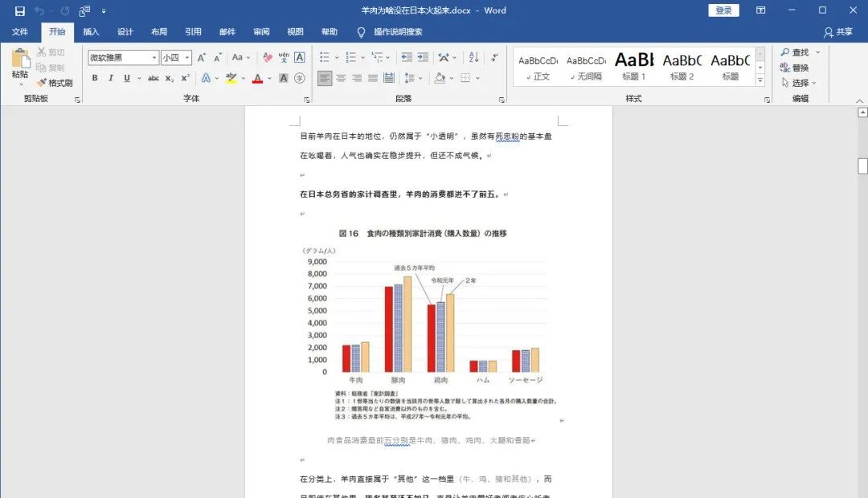Viewport: 868px width, 498px height.
Task: Show or hide paragraph marks
Action: click(494, 58)
